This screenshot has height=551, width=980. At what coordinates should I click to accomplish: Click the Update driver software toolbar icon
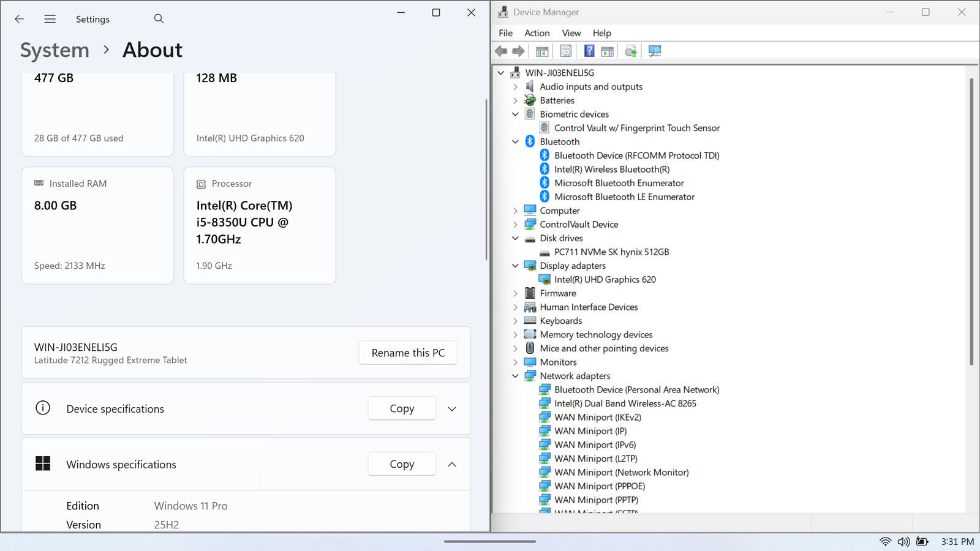point(630,51)
